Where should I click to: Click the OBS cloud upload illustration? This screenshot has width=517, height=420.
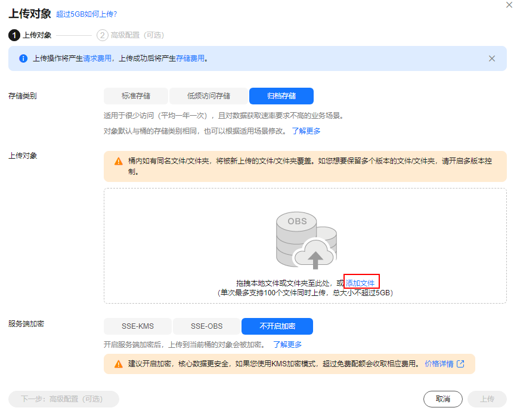[307, 240]
